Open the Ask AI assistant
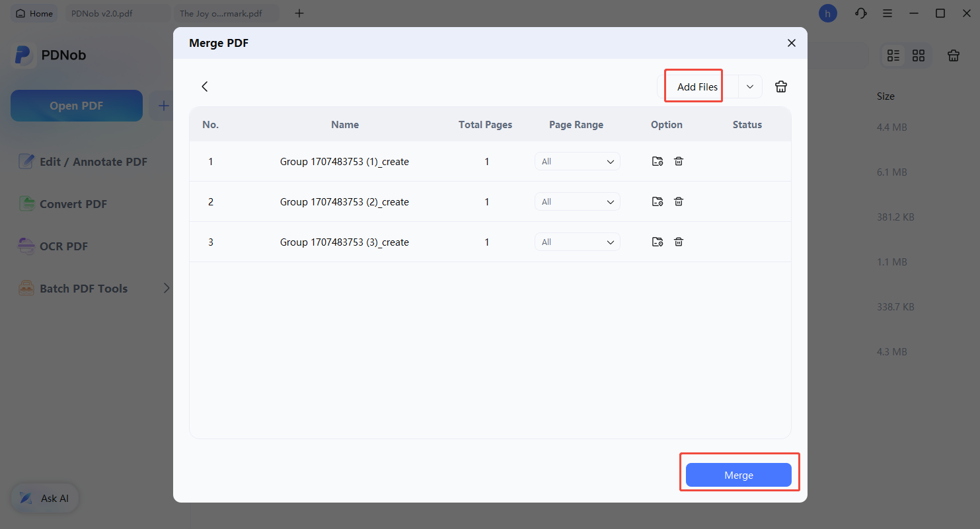Image resolution: width=980 pixels, height=529 pixels. (x=44, y=498)
